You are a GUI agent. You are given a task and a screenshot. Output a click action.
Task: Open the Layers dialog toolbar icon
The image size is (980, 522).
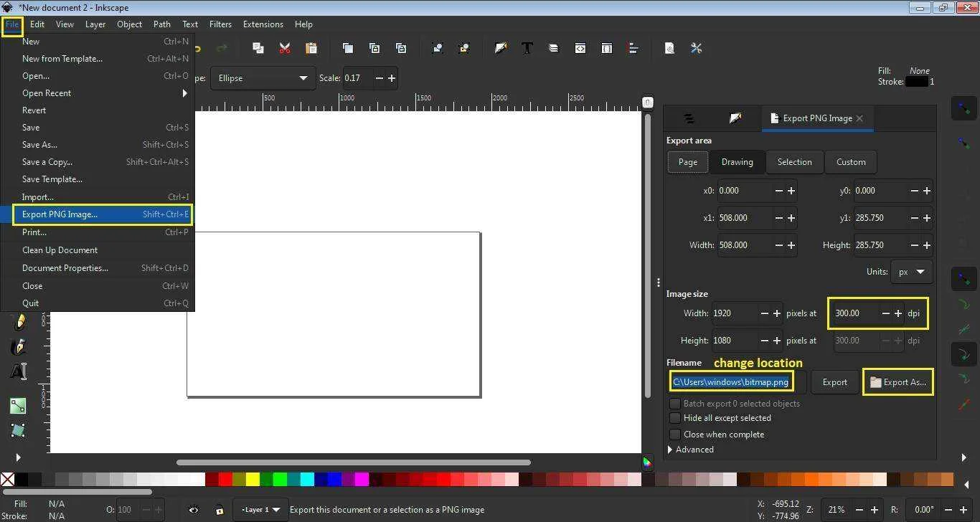click(553, 48)
